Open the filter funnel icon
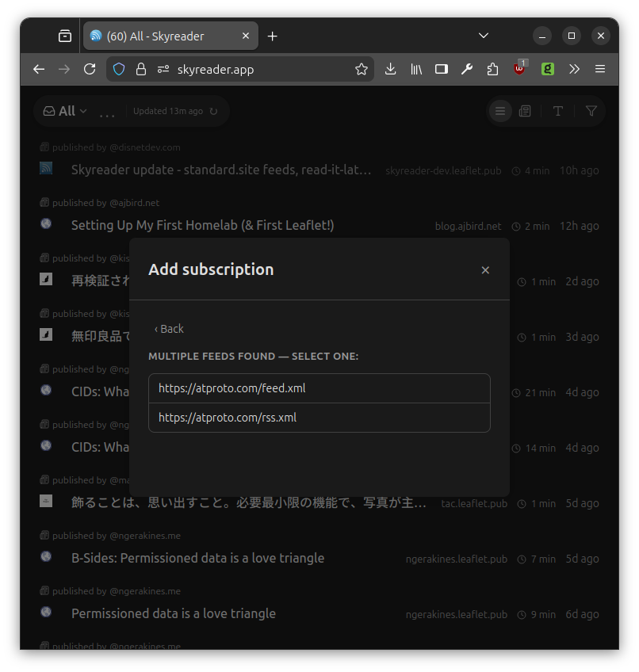 click(591, 112)
